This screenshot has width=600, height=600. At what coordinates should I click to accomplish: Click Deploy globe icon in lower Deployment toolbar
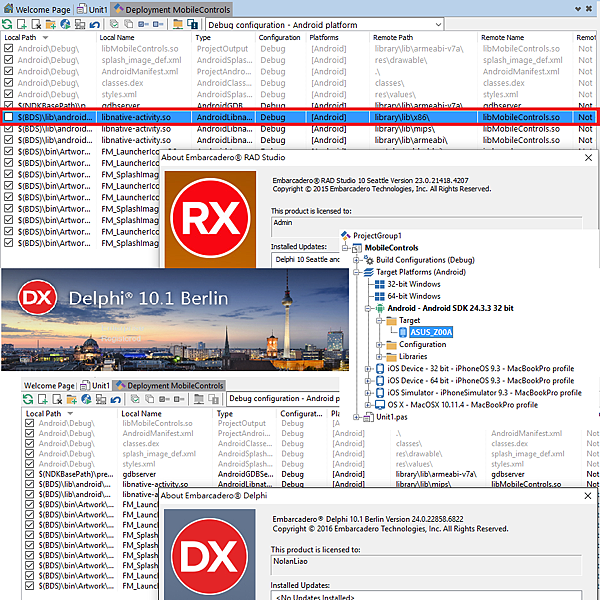coord(86,399)
